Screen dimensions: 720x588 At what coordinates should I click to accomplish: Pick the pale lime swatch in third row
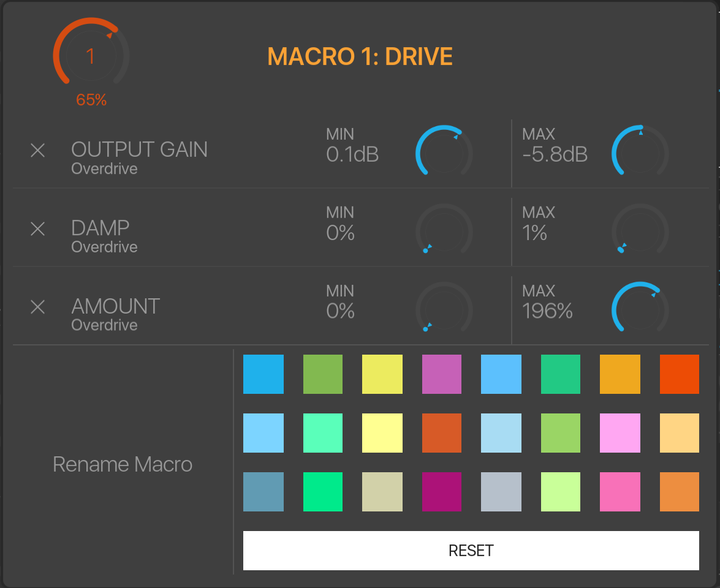[561, 492]
